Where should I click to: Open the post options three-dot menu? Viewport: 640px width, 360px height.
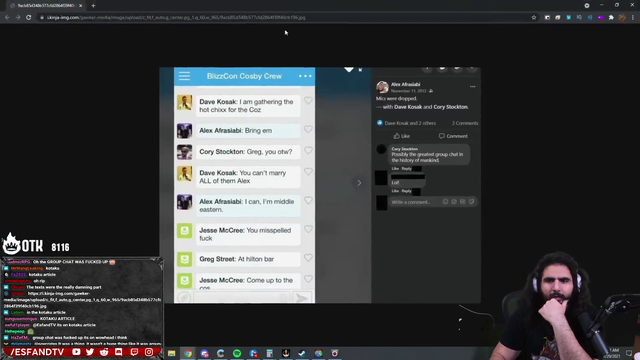tap(473, 87)
